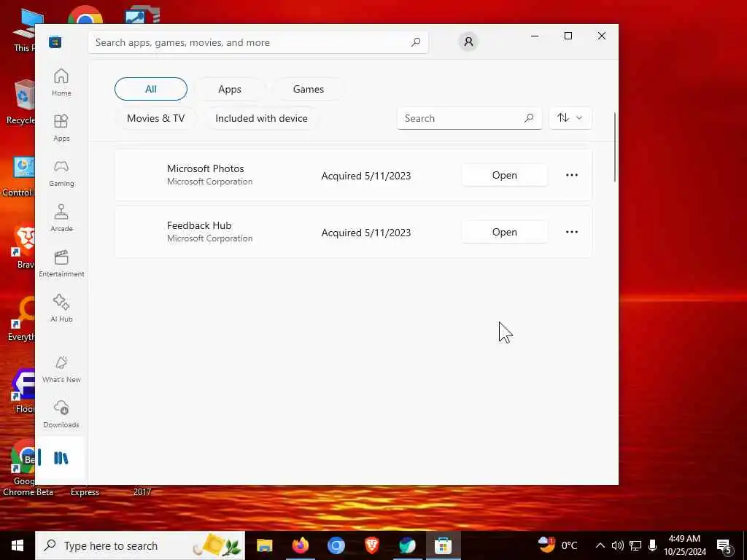This screenshot has height=560, width=747.
Task: Open the Gaming section in sidebar
Action: (x=61, y=173)
